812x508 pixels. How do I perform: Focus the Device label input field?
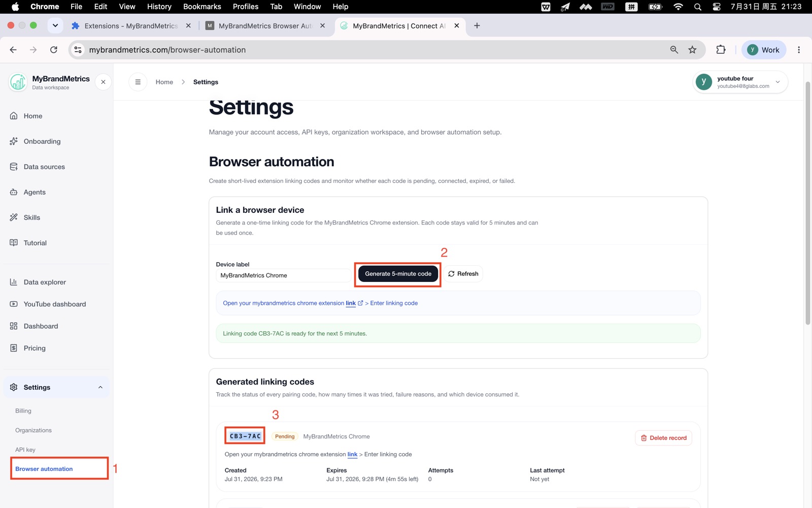click(283, 275)
